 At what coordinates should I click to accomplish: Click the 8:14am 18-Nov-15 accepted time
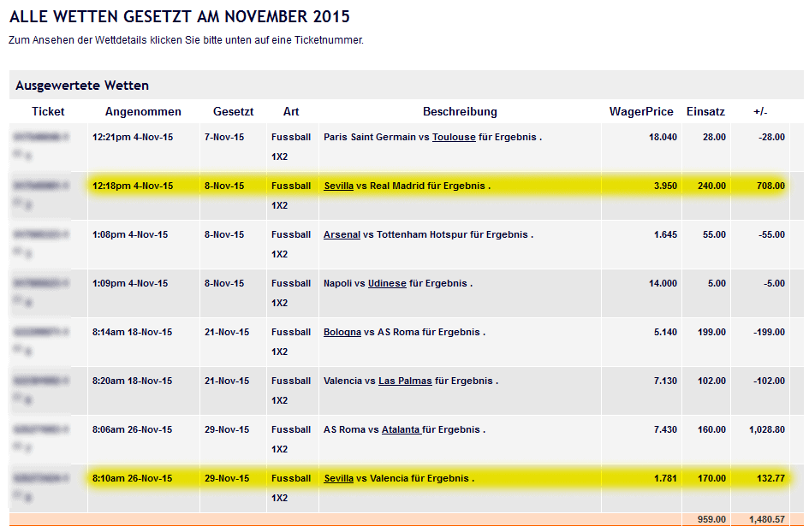(132, 333)
